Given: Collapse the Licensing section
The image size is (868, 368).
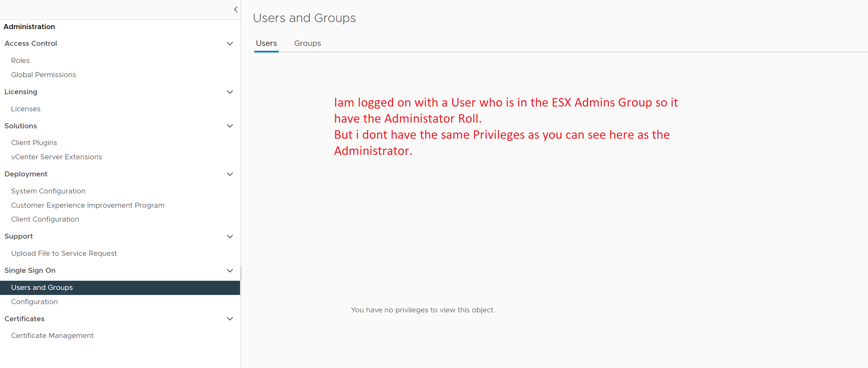Looking at the screenshot, I should pyautogui.click(x=230, y=92).
